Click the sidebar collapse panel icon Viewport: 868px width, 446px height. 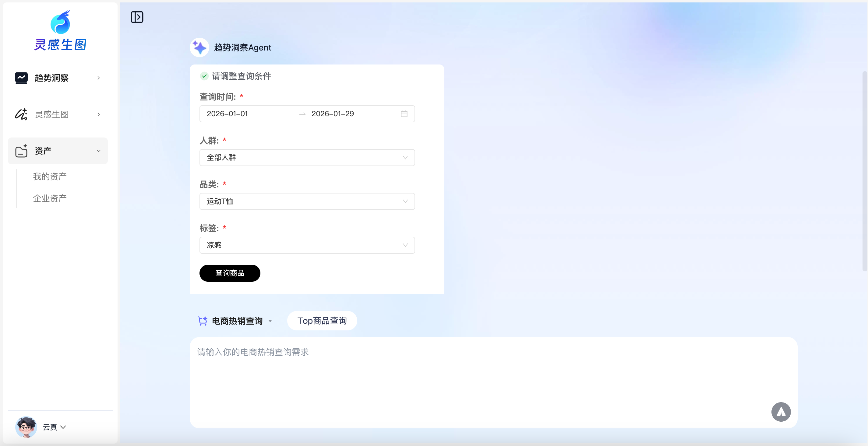coord(137,17)
